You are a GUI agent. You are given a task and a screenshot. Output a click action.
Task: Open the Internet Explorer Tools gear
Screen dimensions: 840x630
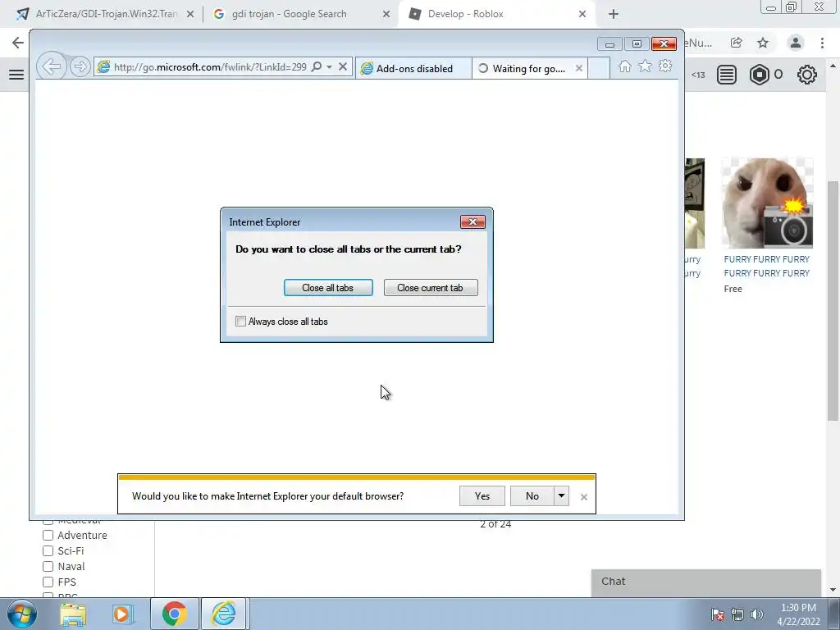point(665,66)
